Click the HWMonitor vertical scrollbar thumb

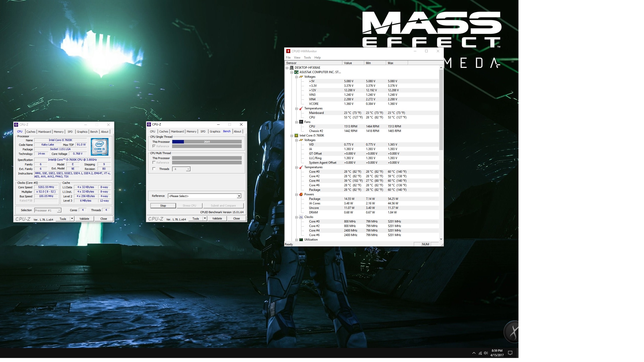click(441, 110)
